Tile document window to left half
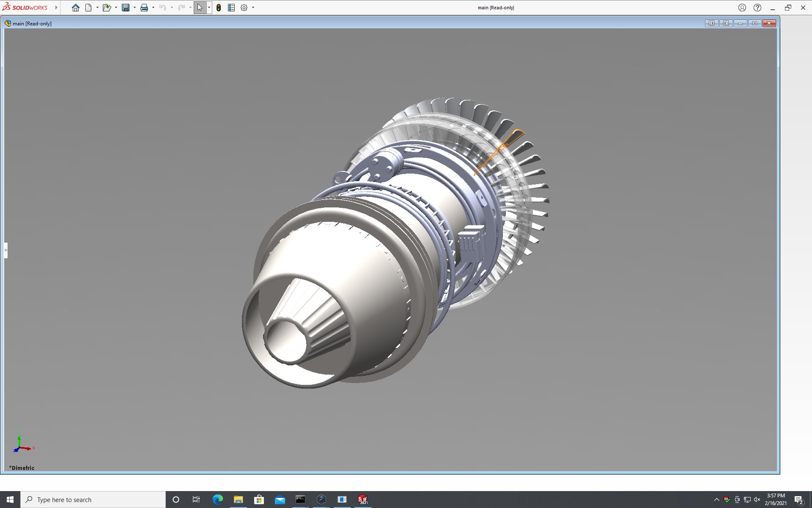Screen dimensions: 812x508 (x=711, y=23)
